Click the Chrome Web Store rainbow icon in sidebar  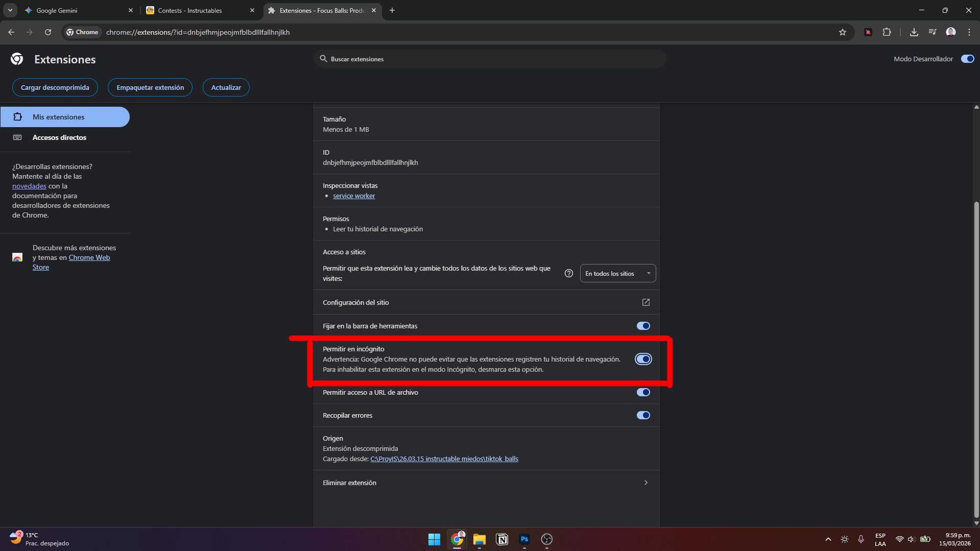(17, 257)
